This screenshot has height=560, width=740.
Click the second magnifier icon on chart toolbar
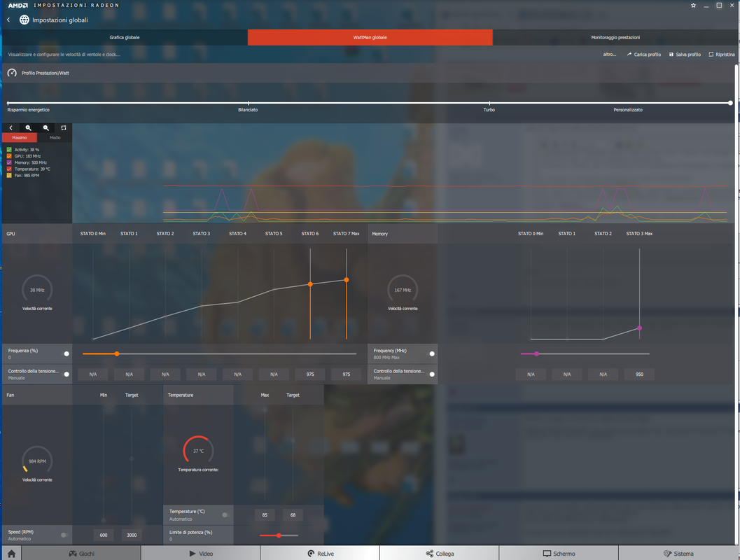[46, 128]
